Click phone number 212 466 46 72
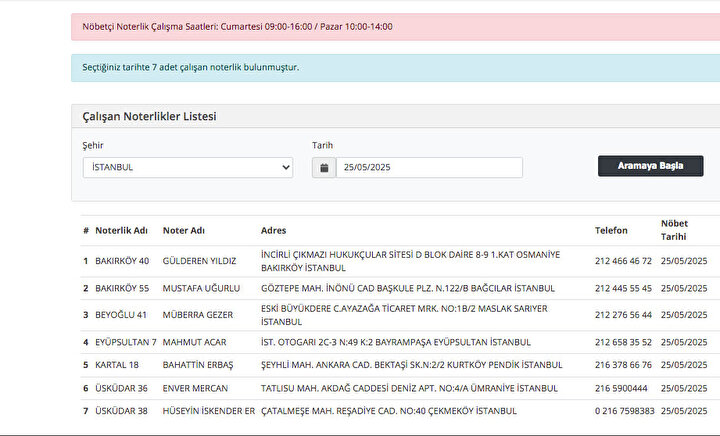 click(623, 261)
